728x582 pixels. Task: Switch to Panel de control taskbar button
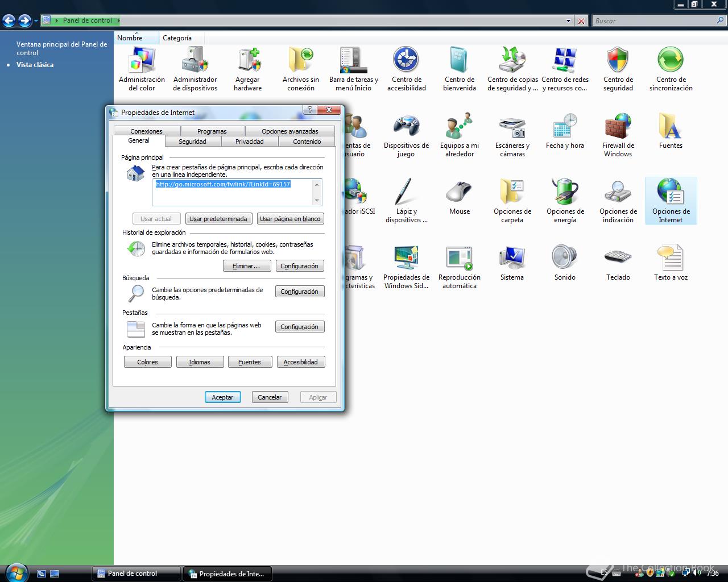136,573
